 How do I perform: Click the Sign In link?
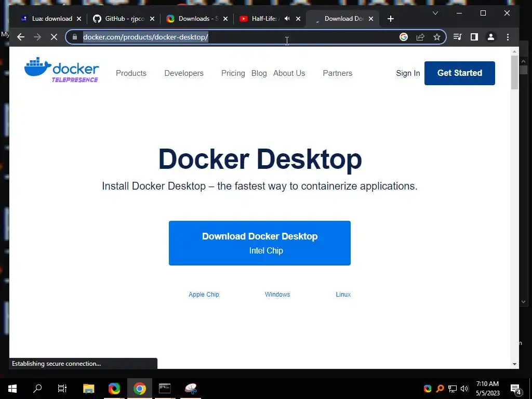[x=408, y=73]
